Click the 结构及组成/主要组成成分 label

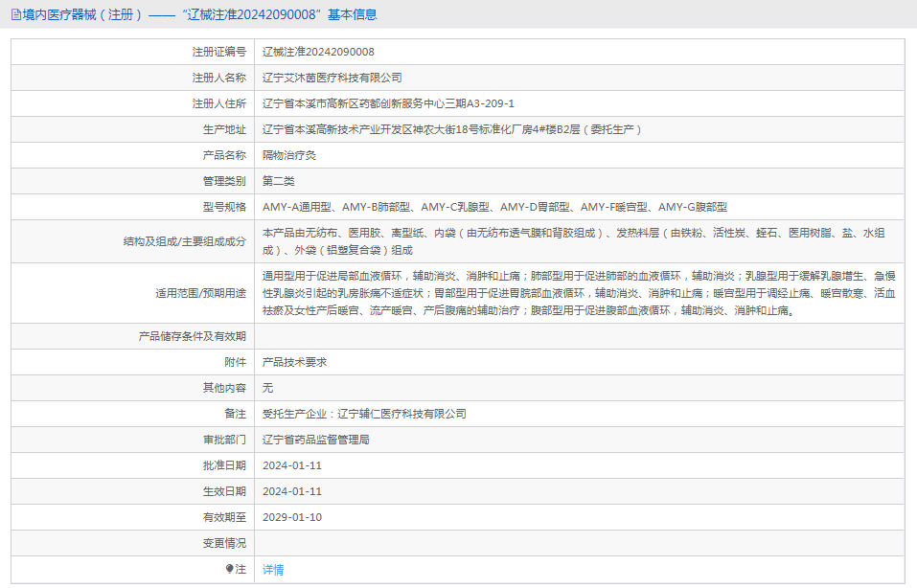point(185,241)
